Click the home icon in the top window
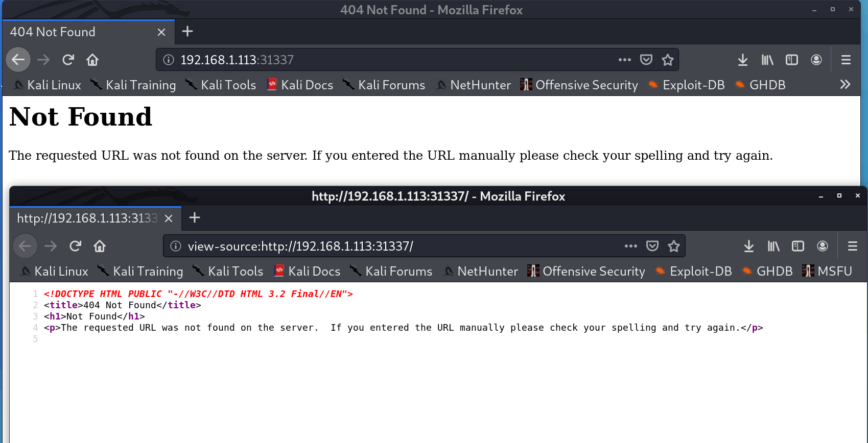Screen dimensions: 868x443 pyautogui.click(x=92, y=60)
